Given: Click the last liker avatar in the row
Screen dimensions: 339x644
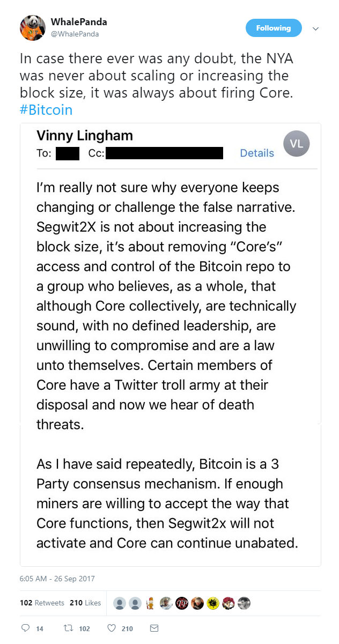Looking at the screenshot, I should (x=244, y=603).
